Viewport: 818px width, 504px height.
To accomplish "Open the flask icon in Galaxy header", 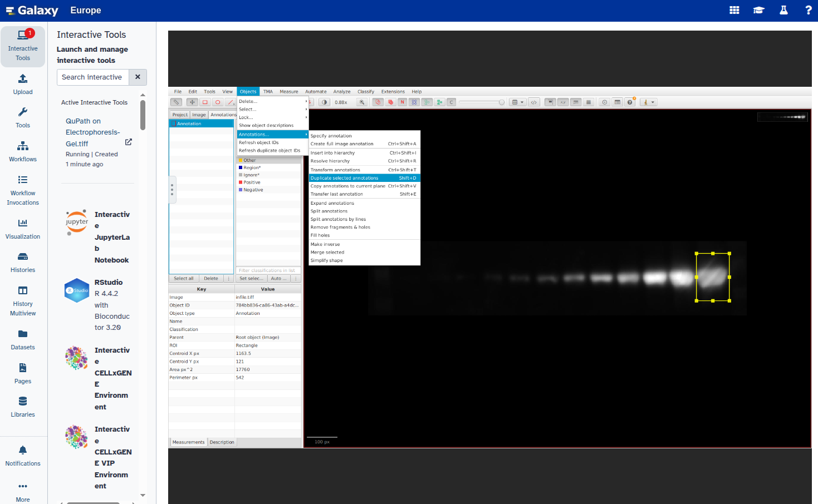I will point(783,10).
